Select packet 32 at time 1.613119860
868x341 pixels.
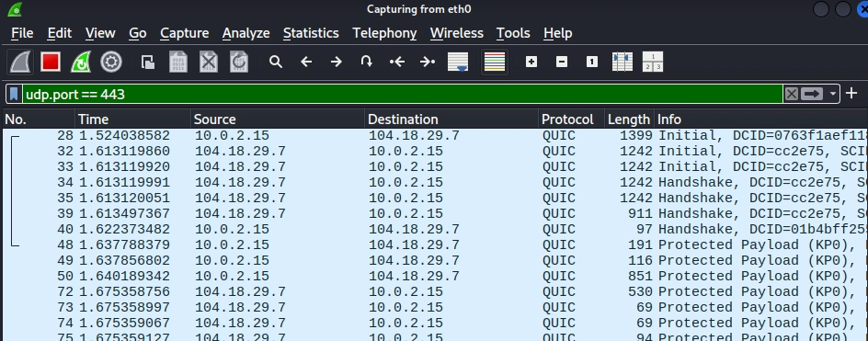[x=435, y=151]
